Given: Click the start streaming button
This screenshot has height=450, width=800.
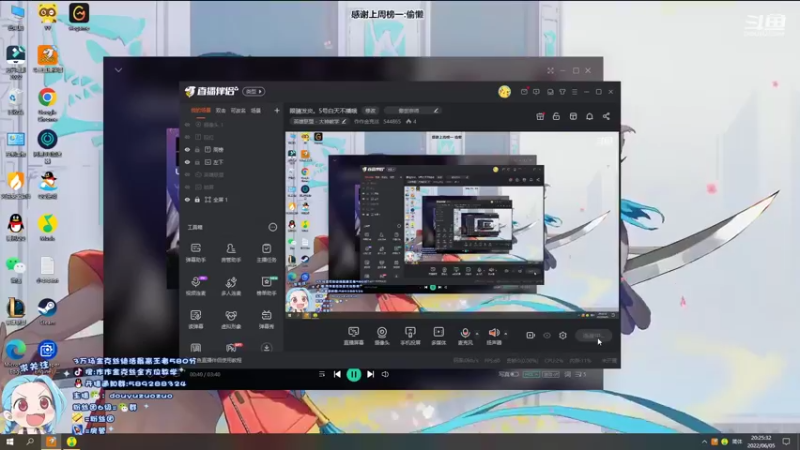Looking at the screenshot, I should [x=593, y=335].
